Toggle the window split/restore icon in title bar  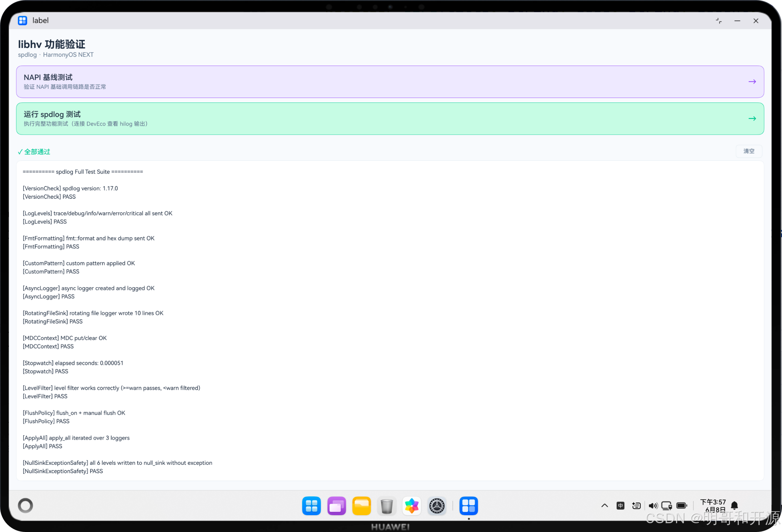pyautogui.click(x=719, y=21)
